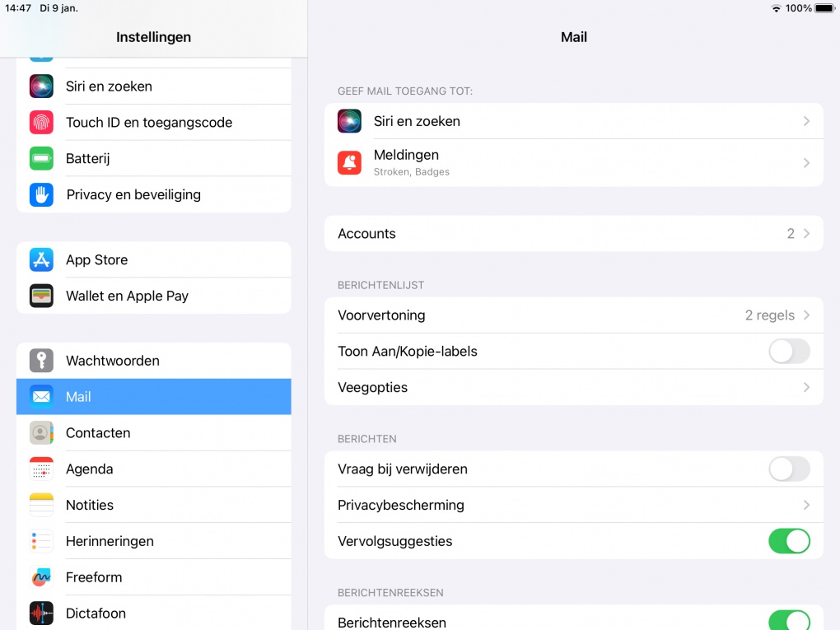Open Wachtwoorden settings
Screen dimensions: 840x630
click(x=154, y=361)
